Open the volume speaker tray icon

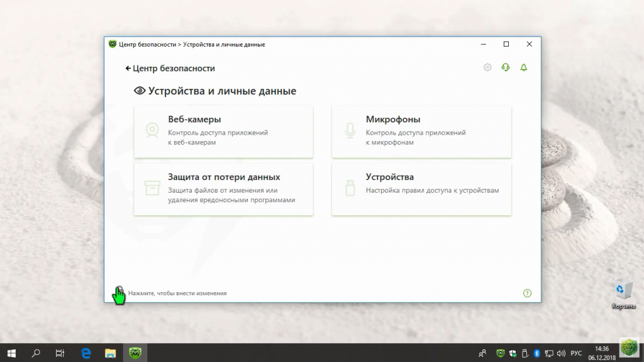click(x=561, y=353)
